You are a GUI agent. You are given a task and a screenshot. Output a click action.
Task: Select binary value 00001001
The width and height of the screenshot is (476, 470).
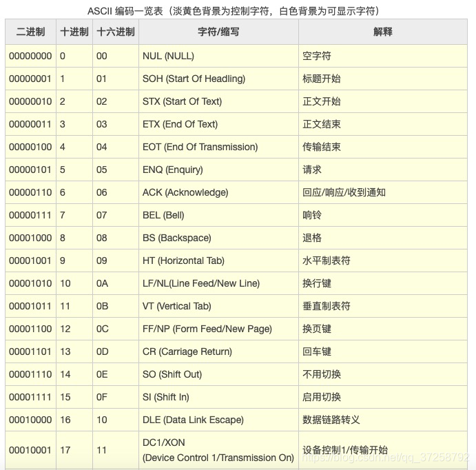pyautogui.click(x=31, y=260)
